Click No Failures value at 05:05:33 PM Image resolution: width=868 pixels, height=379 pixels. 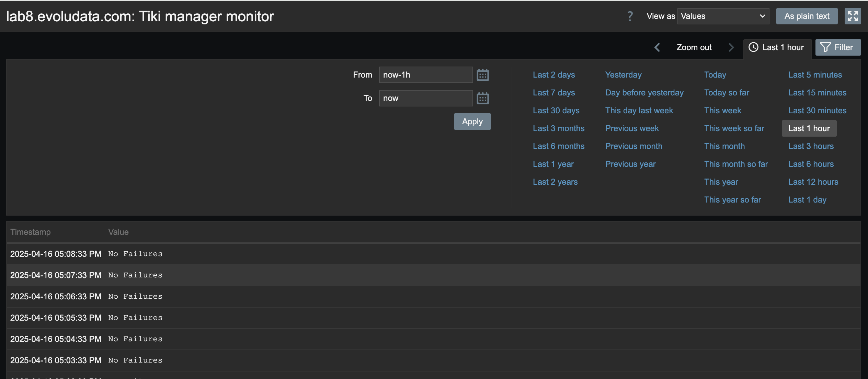click(x=135, y=318)
